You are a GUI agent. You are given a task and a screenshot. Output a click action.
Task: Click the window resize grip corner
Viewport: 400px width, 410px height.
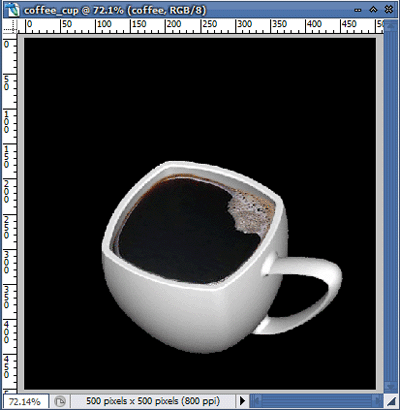tap(391, 400)
